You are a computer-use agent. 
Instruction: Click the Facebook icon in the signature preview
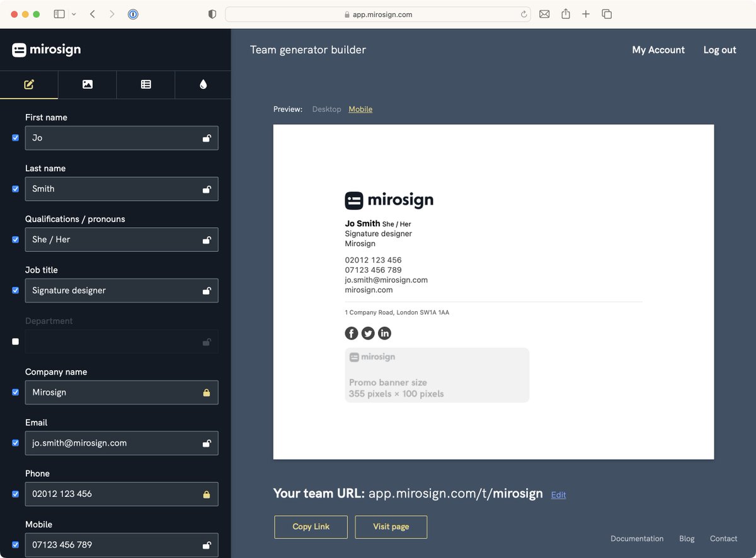(351, 333)
